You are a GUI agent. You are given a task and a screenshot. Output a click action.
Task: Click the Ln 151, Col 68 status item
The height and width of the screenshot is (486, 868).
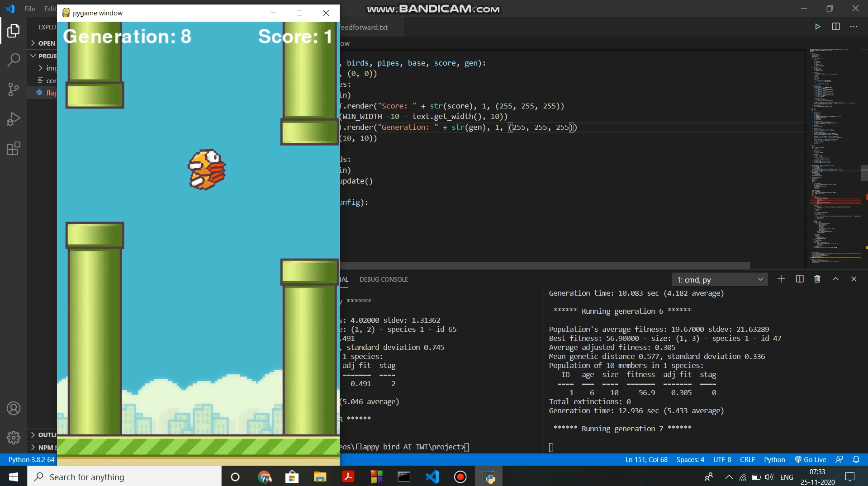click(x=646, y=459)
